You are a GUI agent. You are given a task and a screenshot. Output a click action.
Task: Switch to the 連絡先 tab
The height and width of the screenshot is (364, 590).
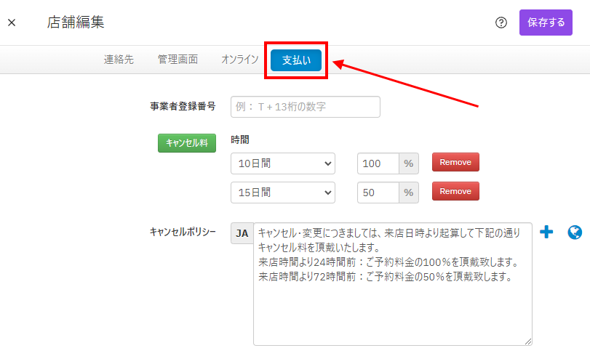point(119,60)
